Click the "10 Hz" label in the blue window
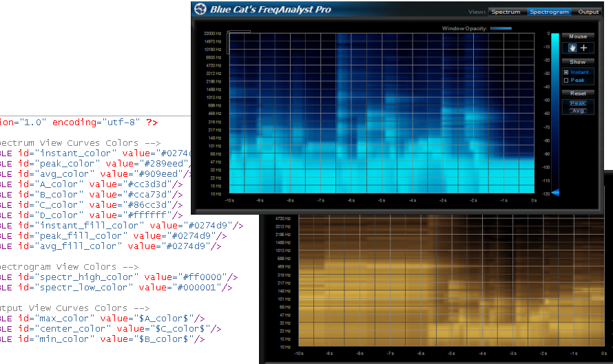The width and height of the screenshot is (613, 364). tap(216, 194)
